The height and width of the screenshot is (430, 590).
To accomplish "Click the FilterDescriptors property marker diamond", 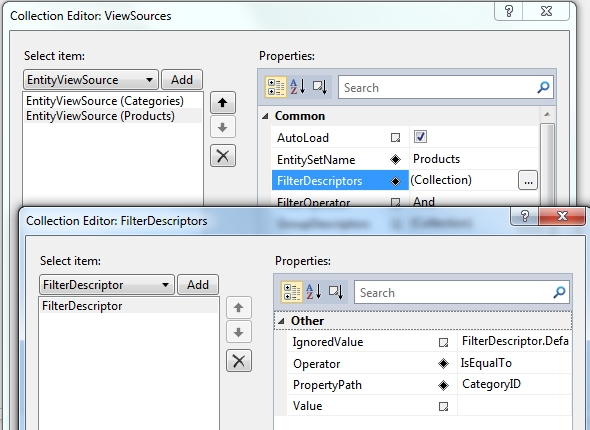I will (x=395, y=181).
